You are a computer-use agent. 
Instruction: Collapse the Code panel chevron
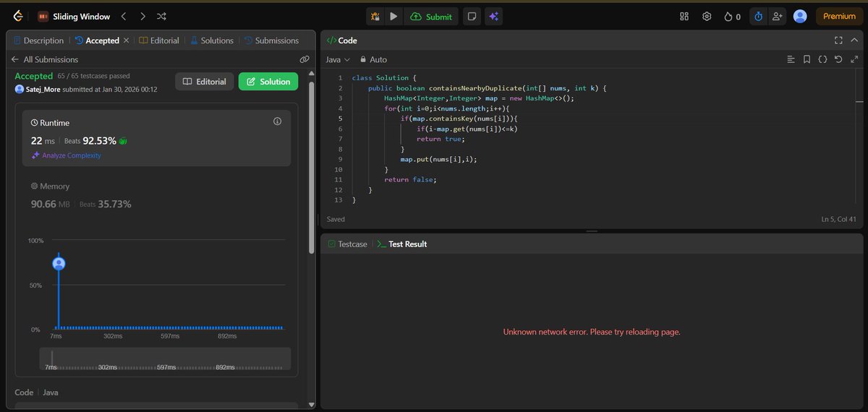[x=854, y=40]
